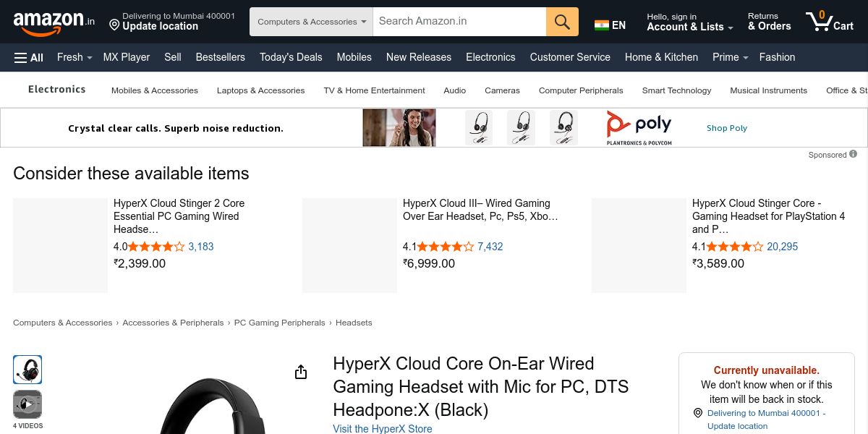The width and height of the screenshot is (868, 434).
Task: Go to Laptops & Accessories tab
Action: pos(260,90)
